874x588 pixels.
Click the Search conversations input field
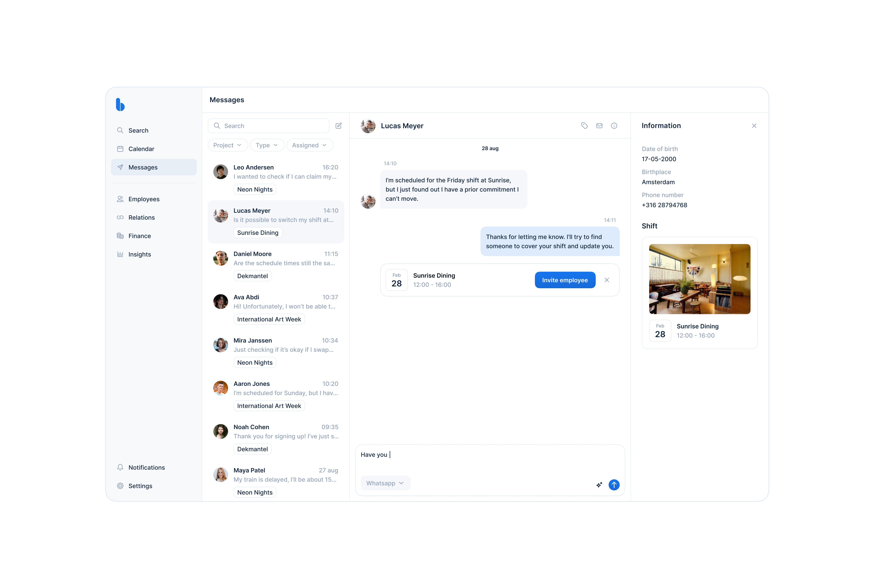pyautogui.click(x=269, y=126)
